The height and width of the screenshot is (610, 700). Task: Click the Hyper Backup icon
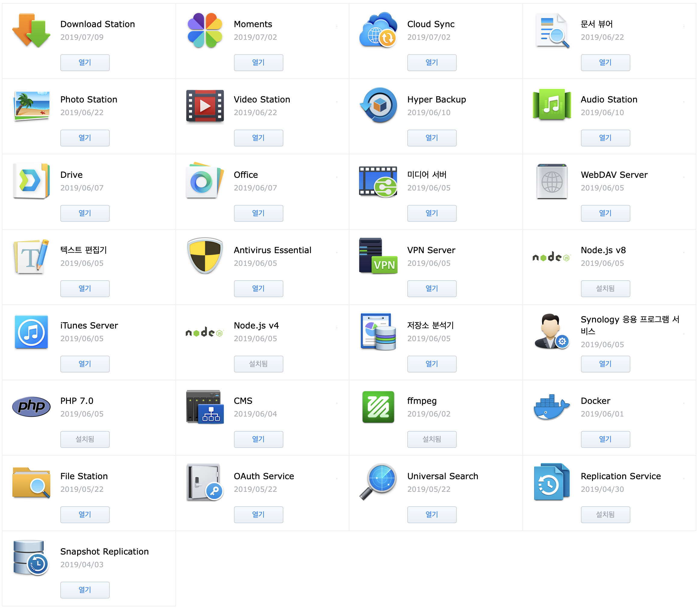click(x=378, y=106)
